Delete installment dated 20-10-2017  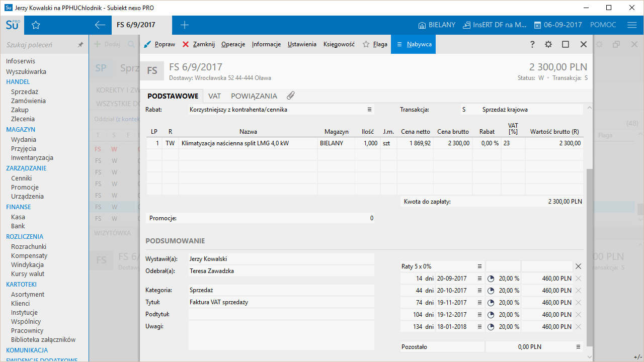point(578,291)
